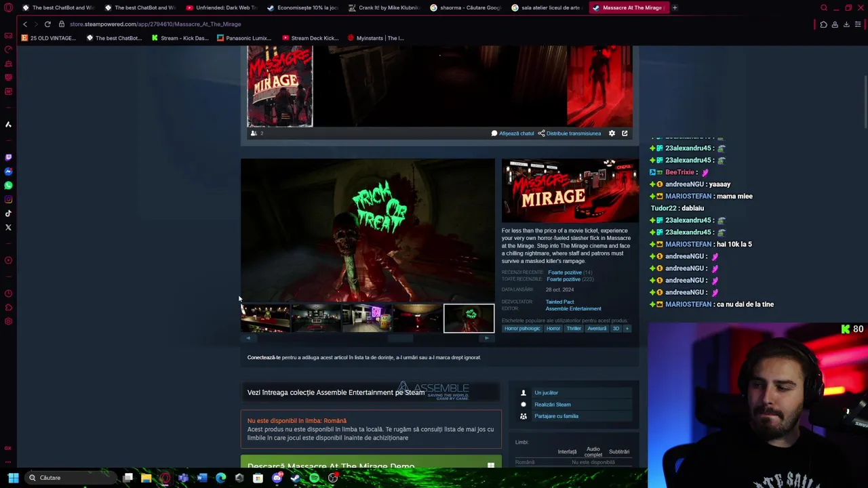Open 25 OLD VINTAGE bookmark

pyautogui.click(x=49, y=38)
